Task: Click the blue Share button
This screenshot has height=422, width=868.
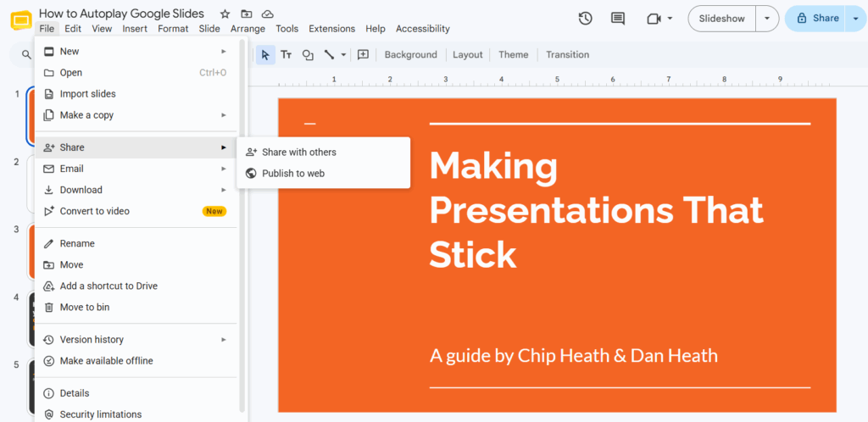Action: tap(818, 19)
